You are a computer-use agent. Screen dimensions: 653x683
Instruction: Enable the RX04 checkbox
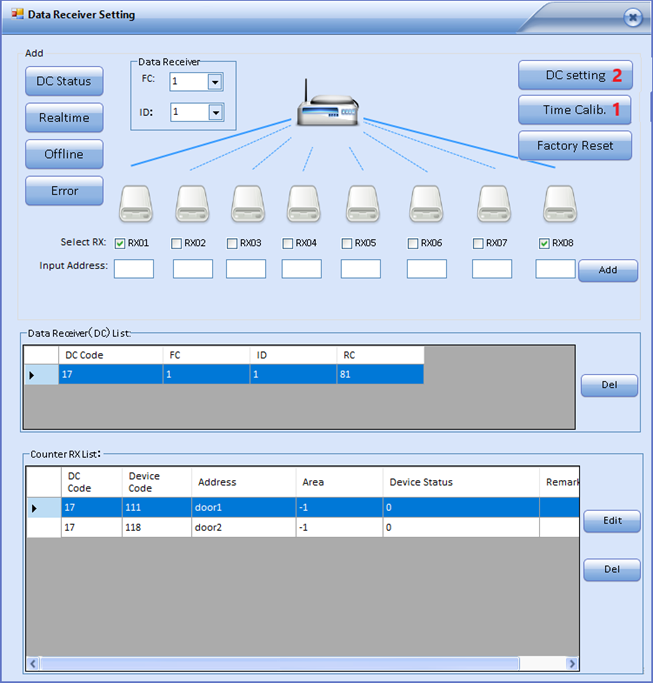288,243
